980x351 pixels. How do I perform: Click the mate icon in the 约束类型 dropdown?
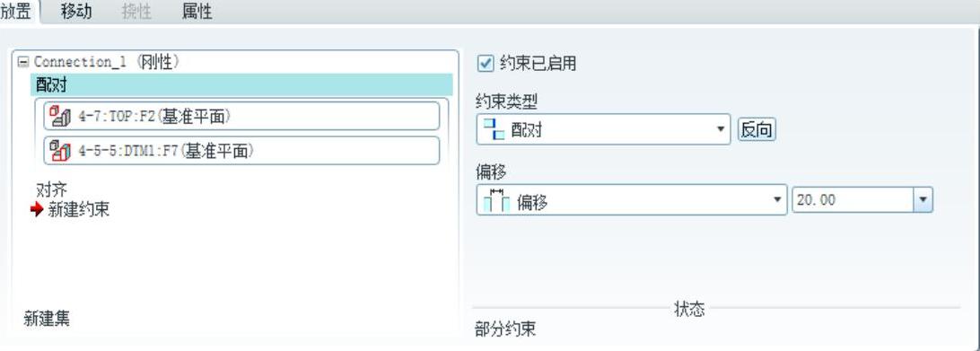point(494,129)
